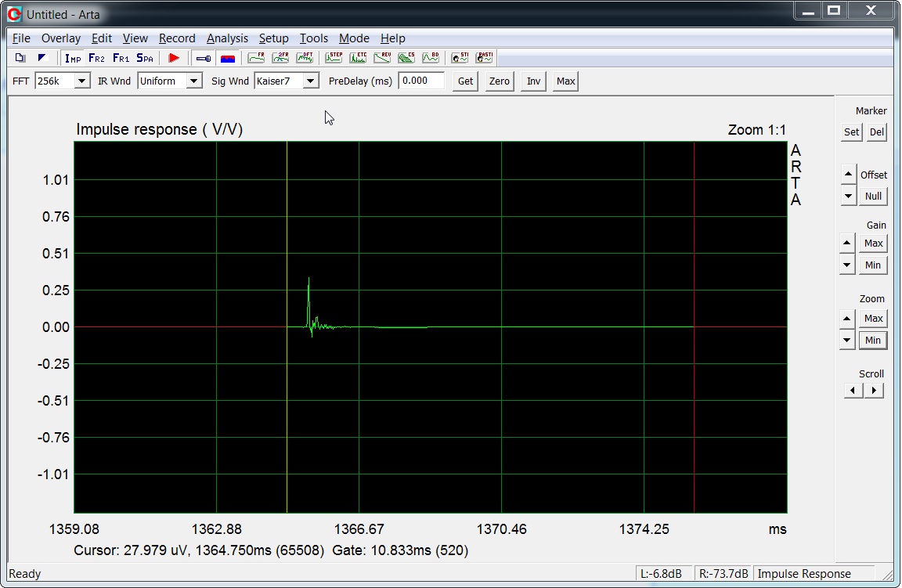The width and height of the screenshot is (902, 588).
Task: Click the Gain Max button
Action: point(873,243)
